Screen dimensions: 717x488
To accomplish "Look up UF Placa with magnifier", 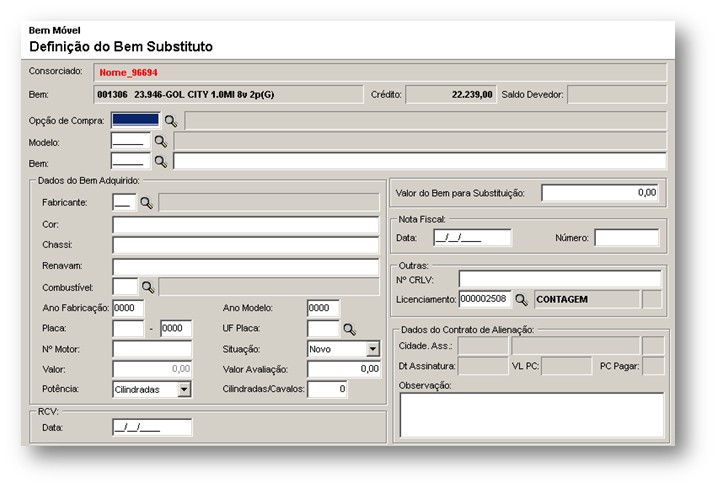I will pos(349,329).
